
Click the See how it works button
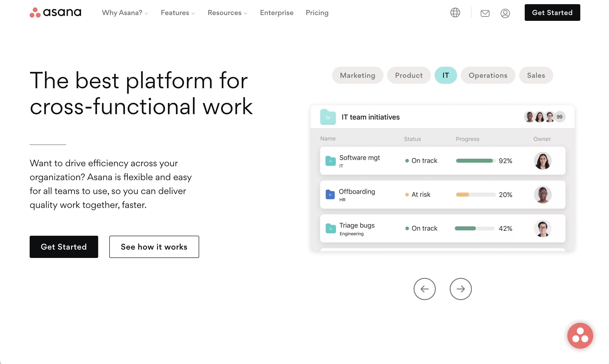tap(154, 247)
